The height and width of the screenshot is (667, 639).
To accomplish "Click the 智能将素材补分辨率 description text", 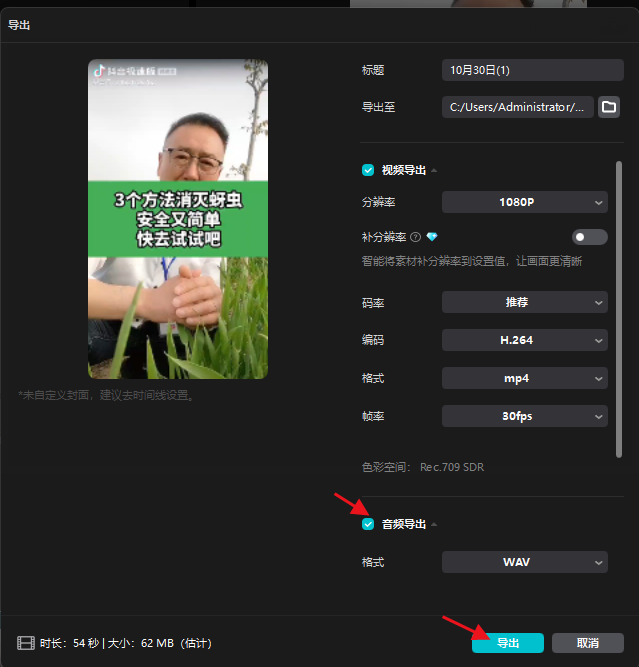I will (x=472, y=261).
